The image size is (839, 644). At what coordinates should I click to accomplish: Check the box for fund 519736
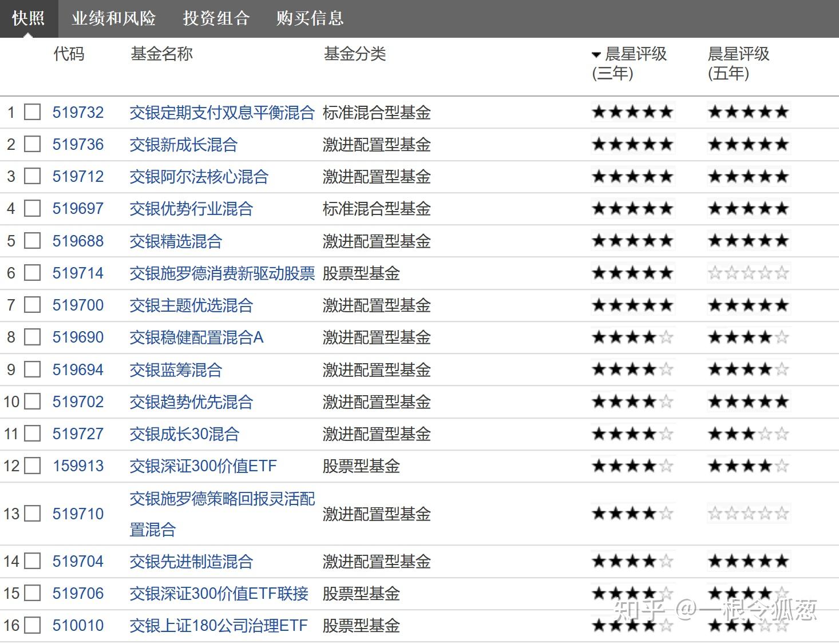(32, 144)
